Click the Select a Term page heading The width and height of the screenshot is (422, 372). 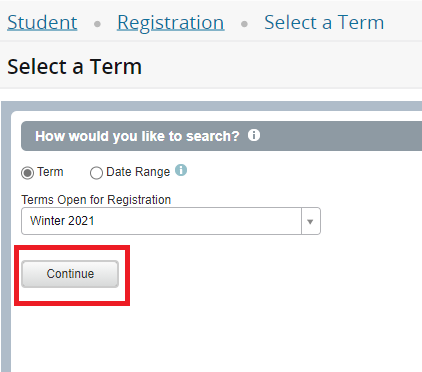point(75,66)
